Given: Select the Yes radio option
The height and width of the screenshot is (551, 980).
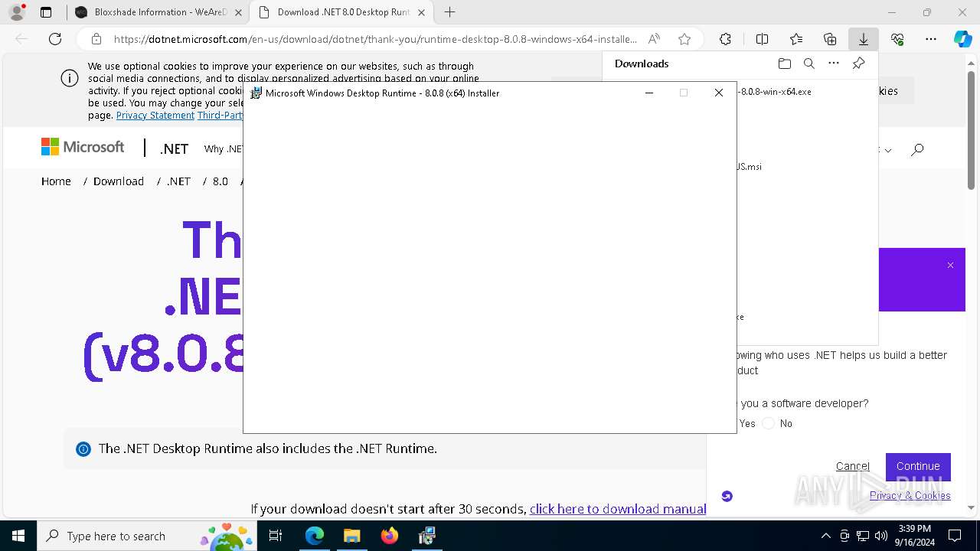Looking at the screenshot, I should 747,423.
